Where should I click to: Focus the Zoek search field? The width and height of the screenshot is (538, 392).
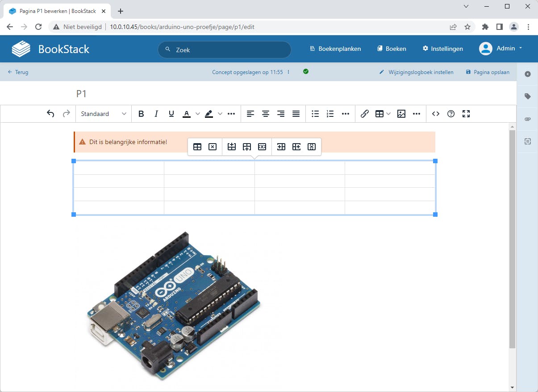coord(225,50)
